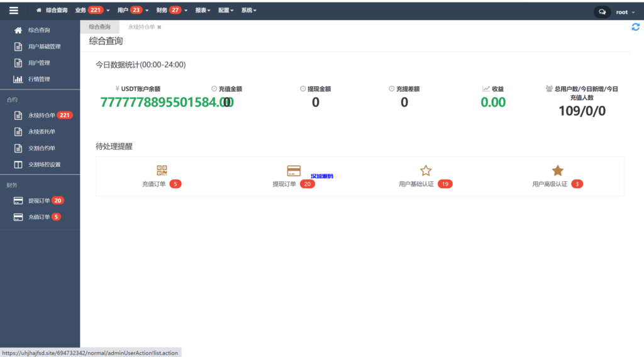Click the outlined star basic verification icon
Image resolution: width=644 pixels, height=357 pixels.
[x=426, y=171]
